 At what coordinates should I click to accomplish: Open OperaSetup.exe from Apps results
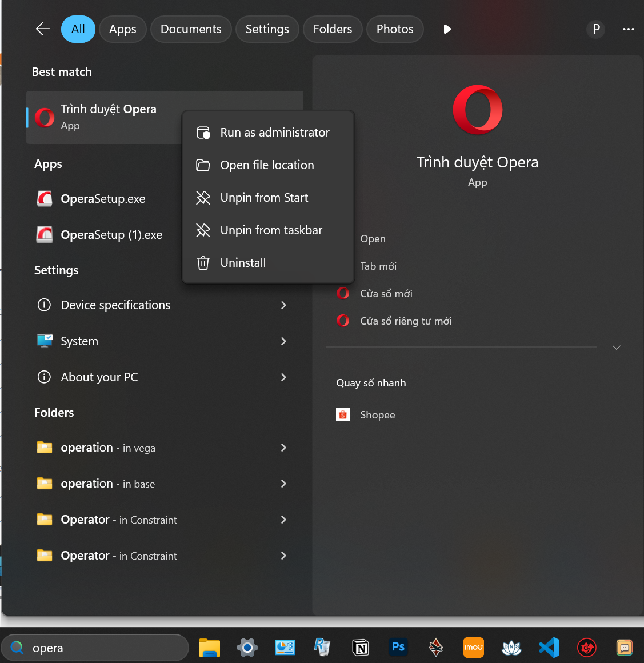(103, 199)
